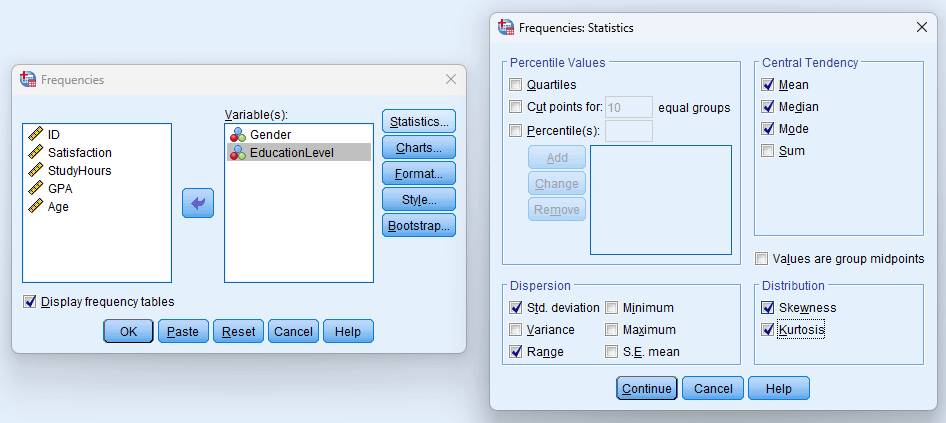Select the Gender nominal variable
Image resolution: width=946 pixels, height=423 pixels.
[x=270, y=134]
